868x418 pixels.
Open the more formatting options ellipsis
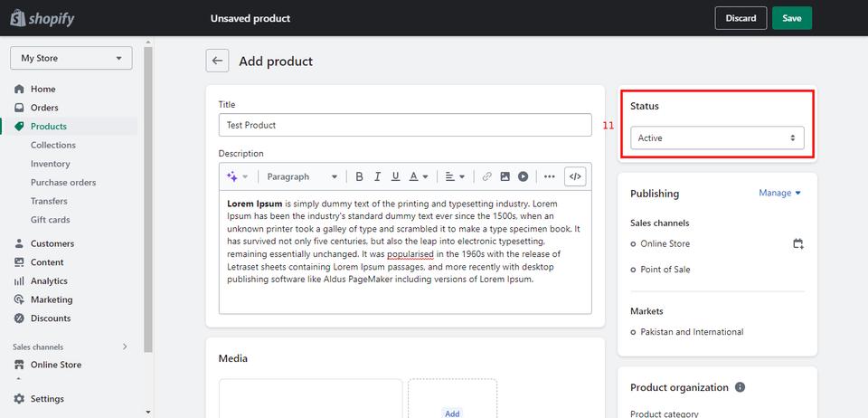(x=549, y=176)
